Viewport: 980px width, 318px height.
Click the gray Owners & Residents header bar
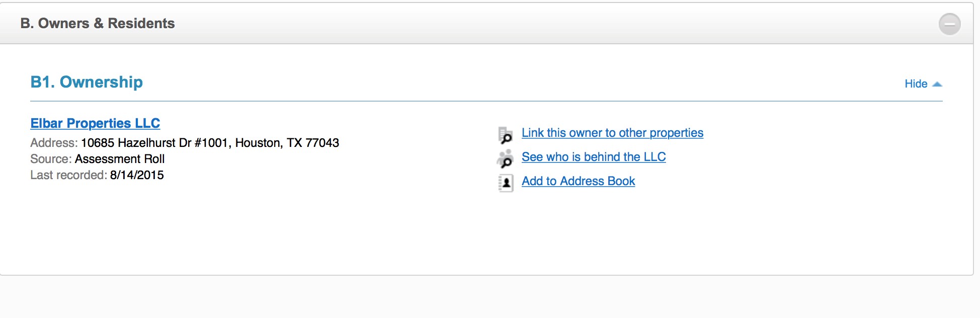tap(486, 24)
